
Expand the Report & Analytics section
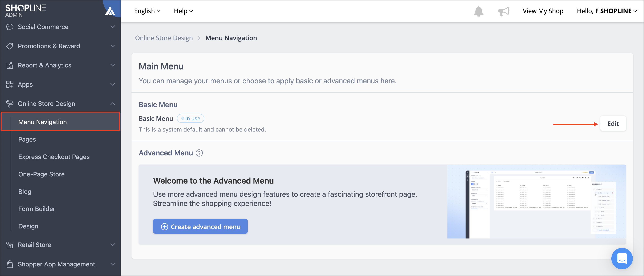pos(113,65)
